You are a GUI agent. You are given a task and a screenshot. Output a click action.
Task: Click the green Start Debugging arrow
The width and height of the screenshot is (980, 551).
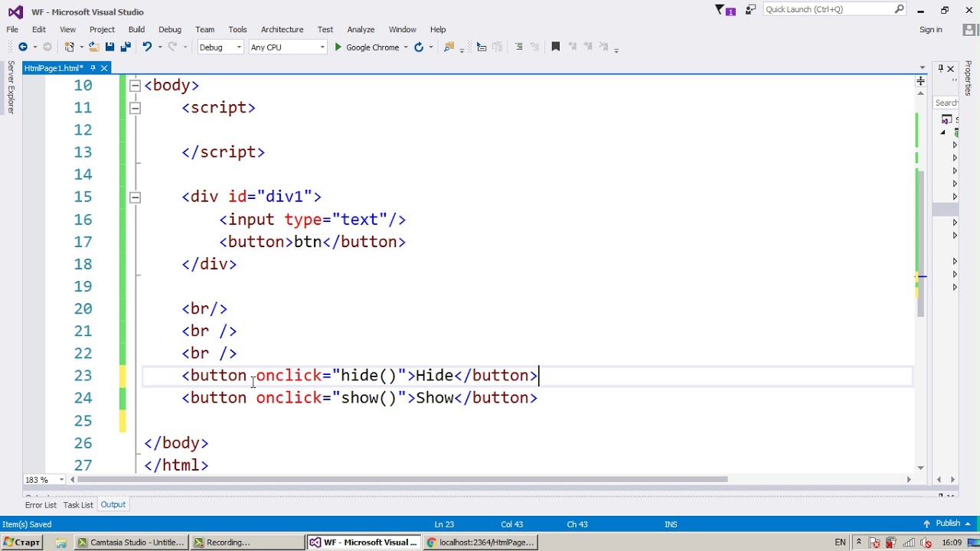[338, 47]
